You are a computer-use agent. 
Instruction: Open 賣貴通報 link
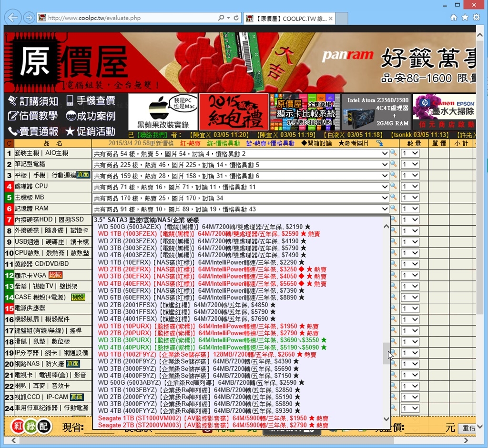33,131
